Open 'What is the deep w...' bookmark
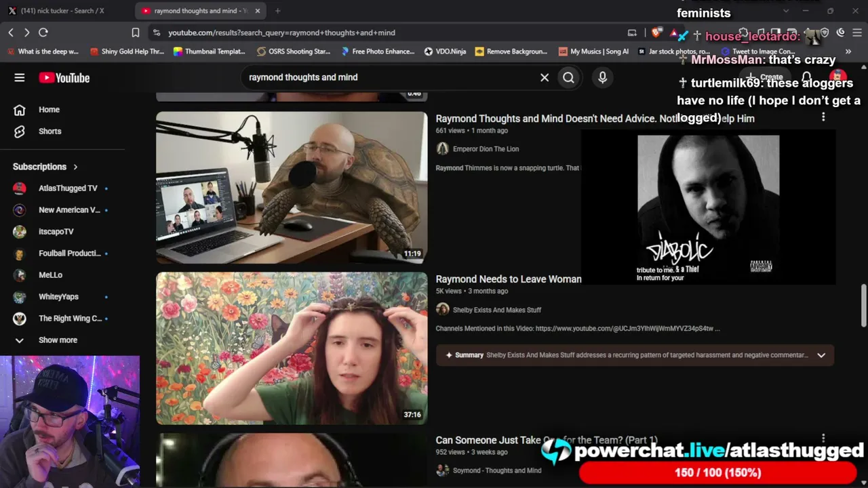 pos(43,52)
